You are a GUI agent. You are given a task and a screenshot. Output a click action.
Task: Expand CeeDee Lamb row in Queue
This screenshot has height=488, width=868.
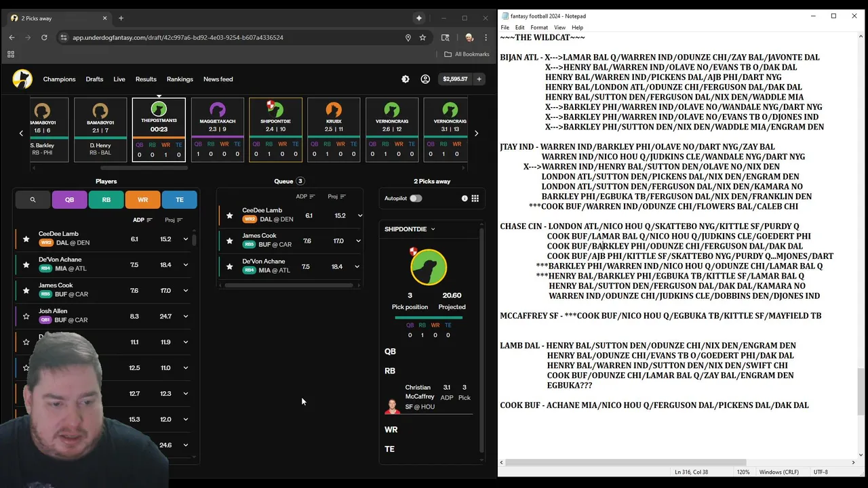click(x=359, y=216)
